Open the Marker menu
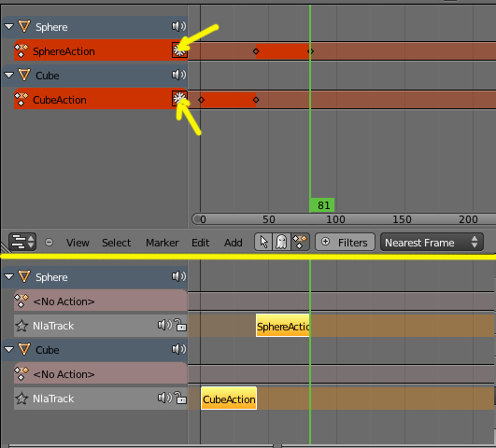Image resolution: width=496 pixels, height=448 pixels. (162, 243)
